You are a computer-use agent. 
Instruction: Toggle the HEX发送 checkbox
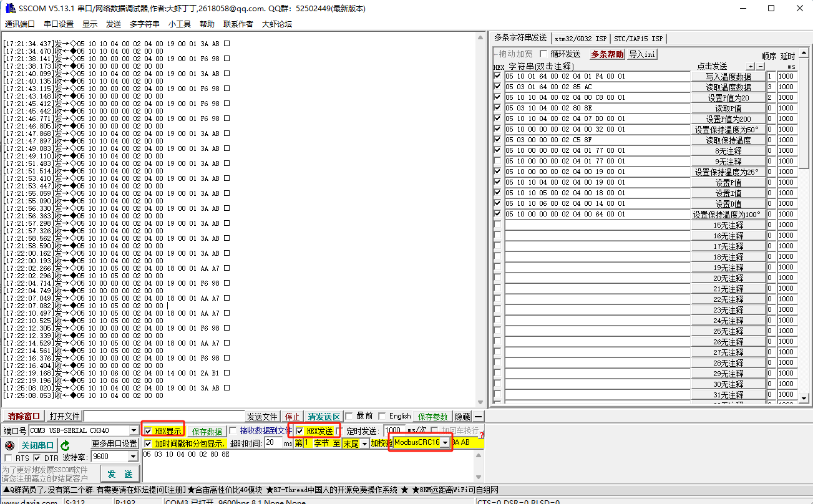pyautogui.click(x=300, y=431)
